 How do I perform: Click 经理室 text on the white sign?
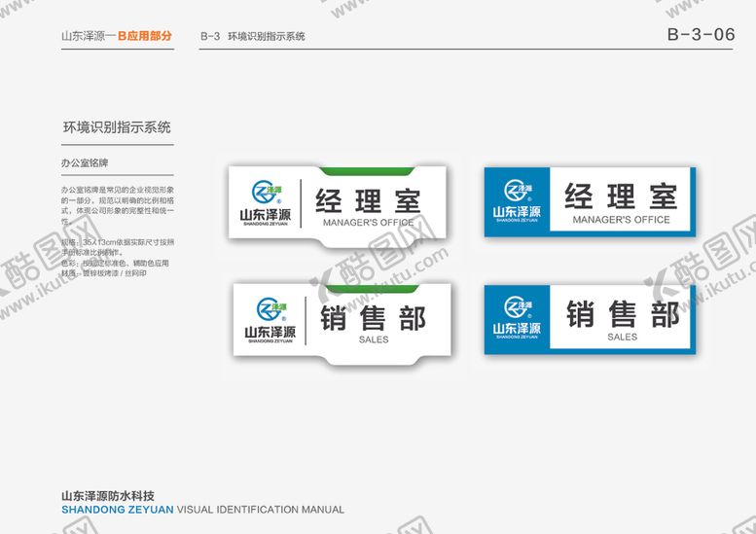coord(368,201)
